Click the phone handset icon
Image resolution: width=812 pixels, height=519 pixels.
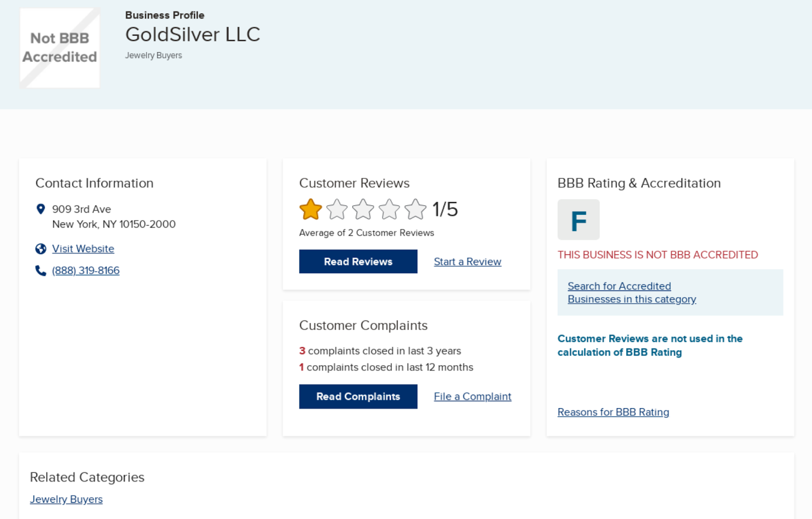point(41,271)
